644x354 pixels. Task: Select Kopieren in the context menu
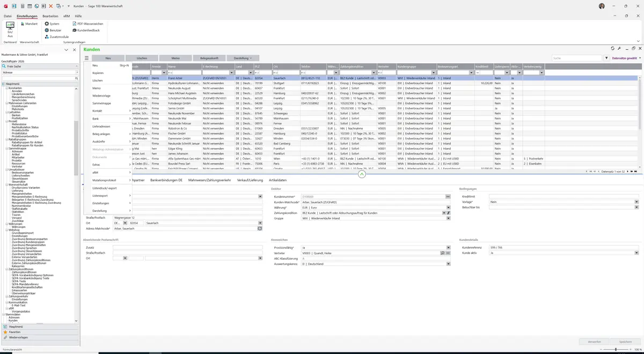click(x=98, y=73)
